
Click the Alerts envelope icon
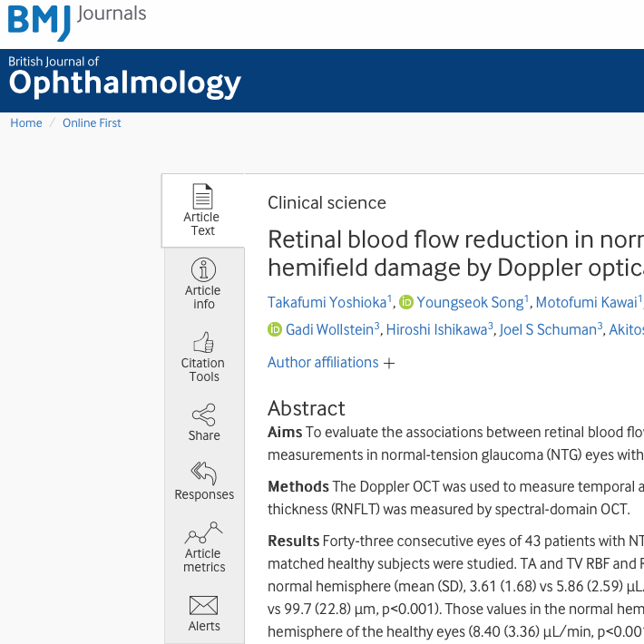(x=203, y=604)
